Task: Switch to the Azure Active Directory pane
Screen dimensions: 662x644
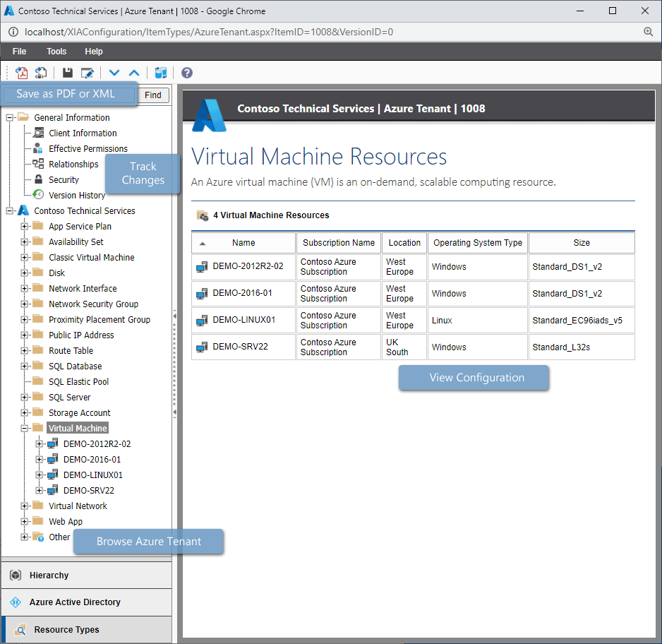Action: coord(87,602)
